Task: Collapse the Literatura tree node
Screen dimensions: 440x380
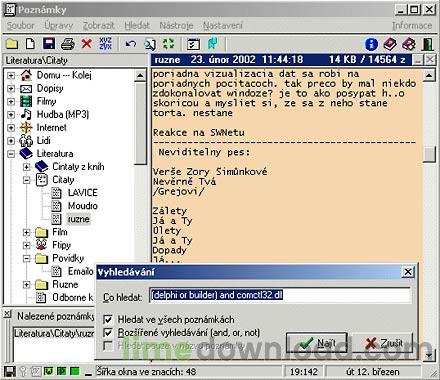Action: tap(11, 154)
